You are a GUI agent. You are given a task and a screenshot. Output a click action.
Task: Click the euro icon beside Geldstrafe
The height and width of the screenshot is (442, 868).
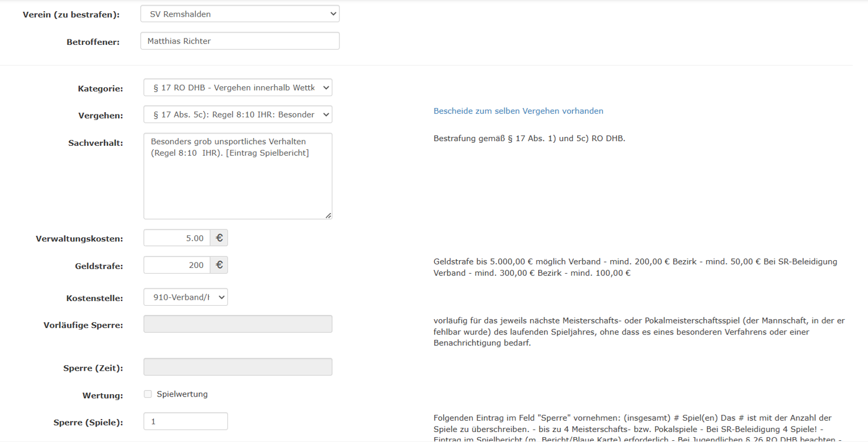[219, 265]
